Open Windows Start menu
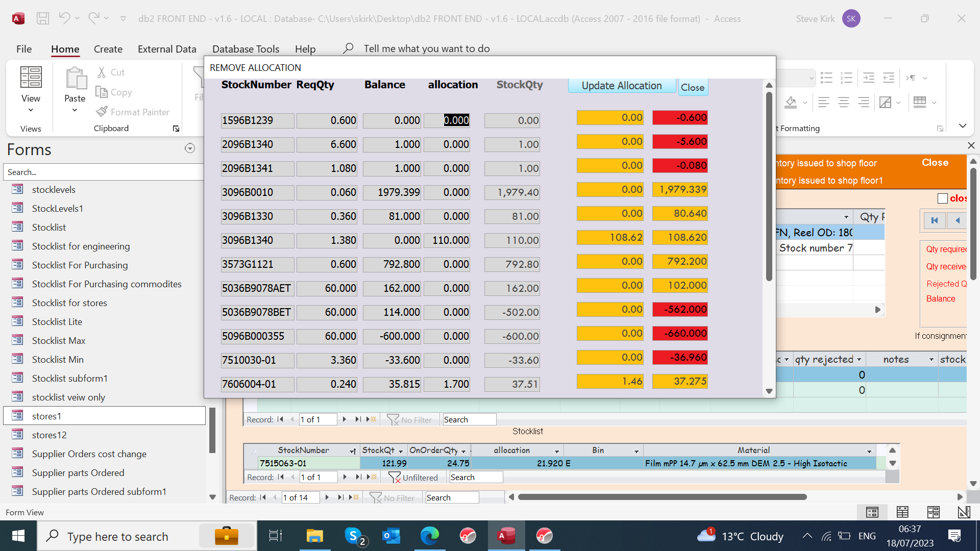The width and height of the screenshot is (980, 551). coord(18,536)
